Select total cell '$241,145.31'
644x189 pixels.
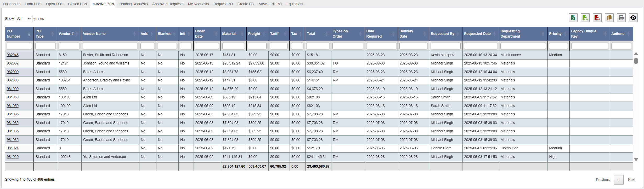[x=318, y=157]
